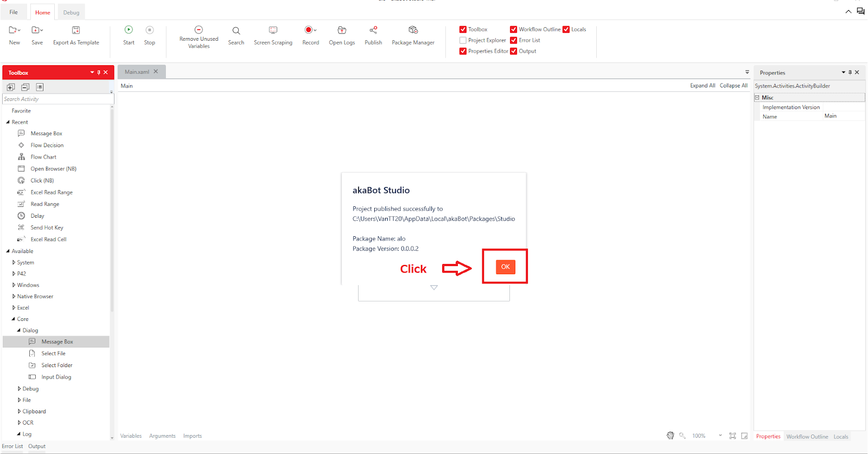Collapse the Core node
The height and width of the screenshot is (454, 868).
[x=14, y=319]
